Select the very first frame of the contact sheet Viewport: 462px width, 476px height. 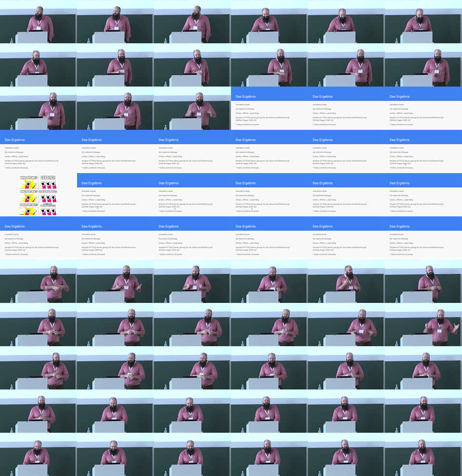pyautogui.click(x=38, y=22)
